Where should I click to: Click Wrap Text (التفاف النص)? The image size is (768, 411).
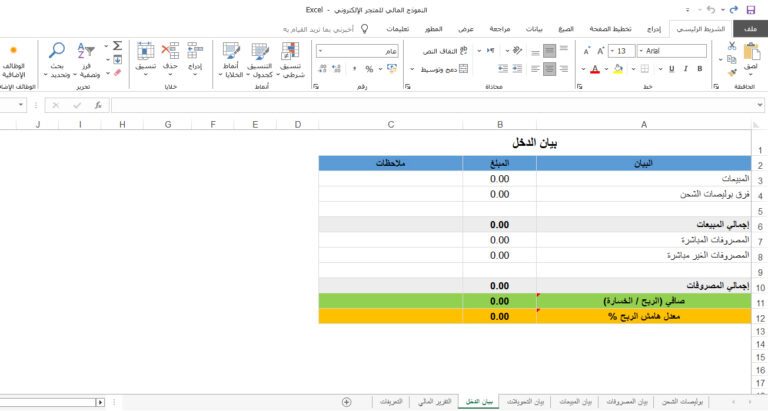point(445,51)
